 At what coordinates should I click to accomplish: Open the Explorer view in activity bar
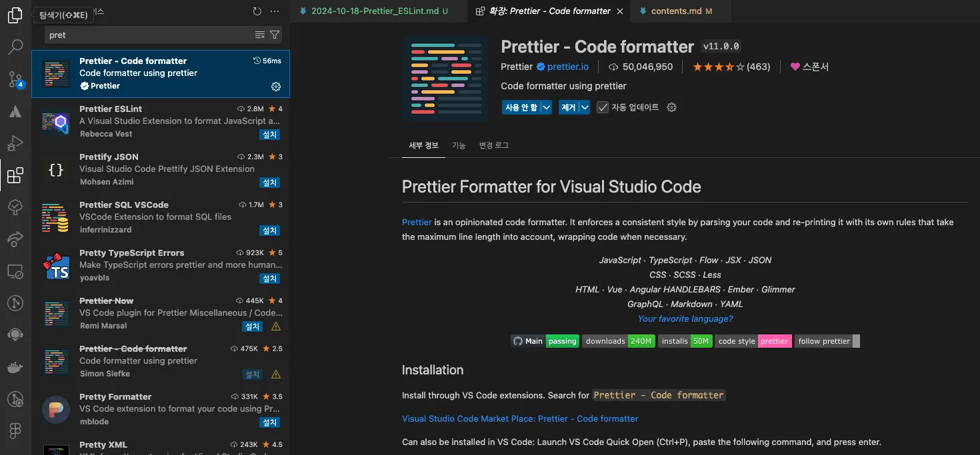(15, 15)
